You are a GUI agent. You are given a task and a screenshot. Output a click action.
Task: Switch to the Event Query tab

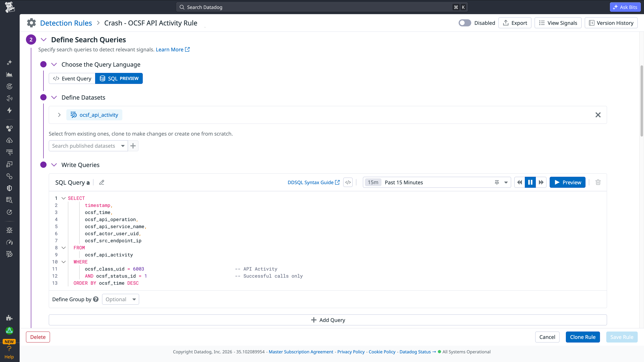[x=72, y=78]
